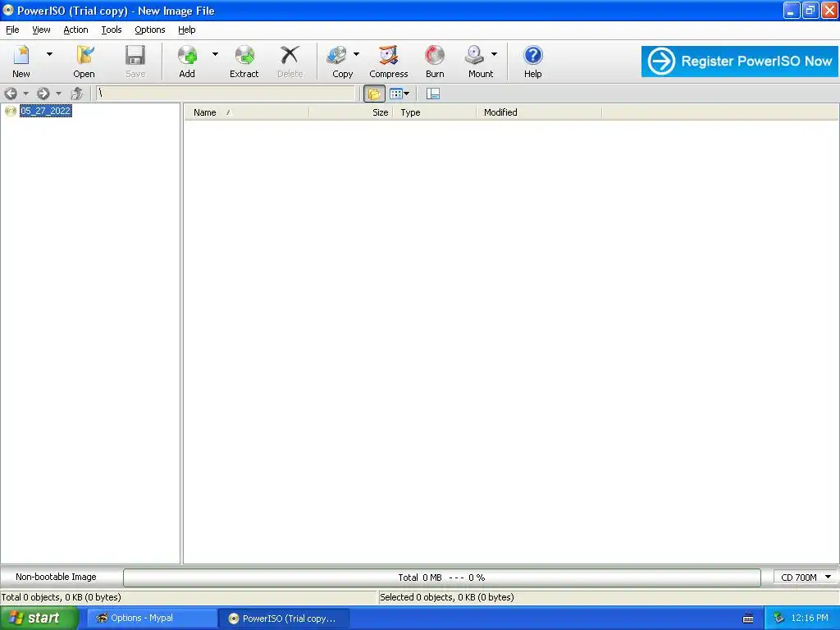Click the tray icon beside the clock
The width and height of the screenshot is (840, 630).
779,619
